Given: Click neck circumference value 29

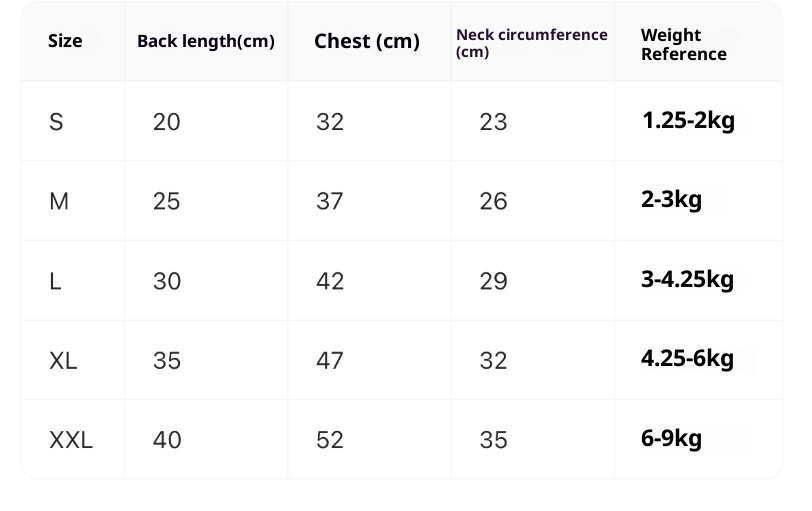Looking at the screenshot, I should pyautogui.click(x=493, y=281).
